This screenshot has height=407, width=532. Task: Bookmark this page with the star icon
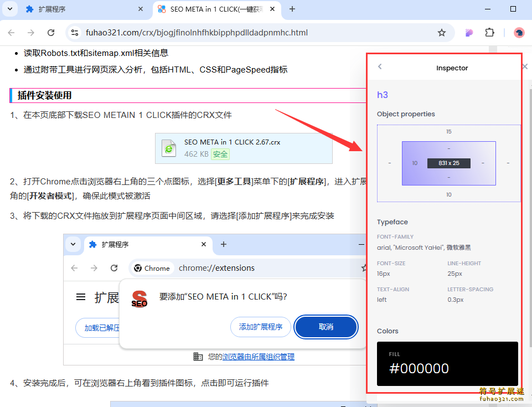click(x=441, y=33)
